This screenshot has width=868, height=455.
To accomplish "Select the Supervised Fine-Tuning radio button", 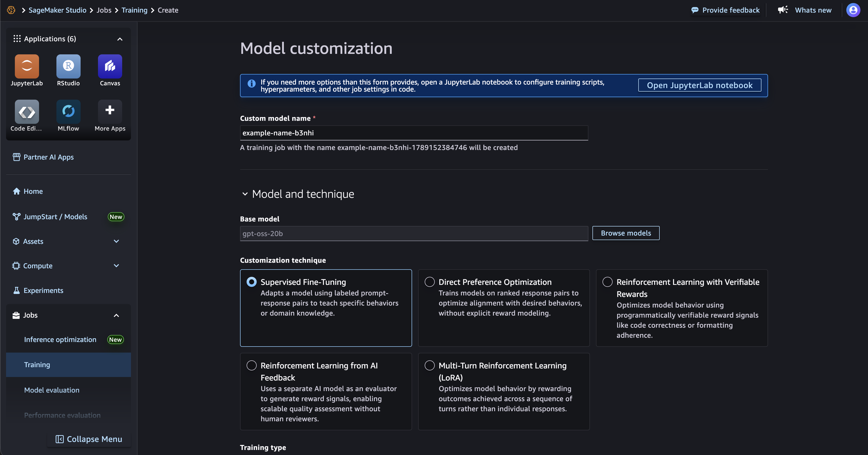I will pyautogui.click(x=251, y=282).
